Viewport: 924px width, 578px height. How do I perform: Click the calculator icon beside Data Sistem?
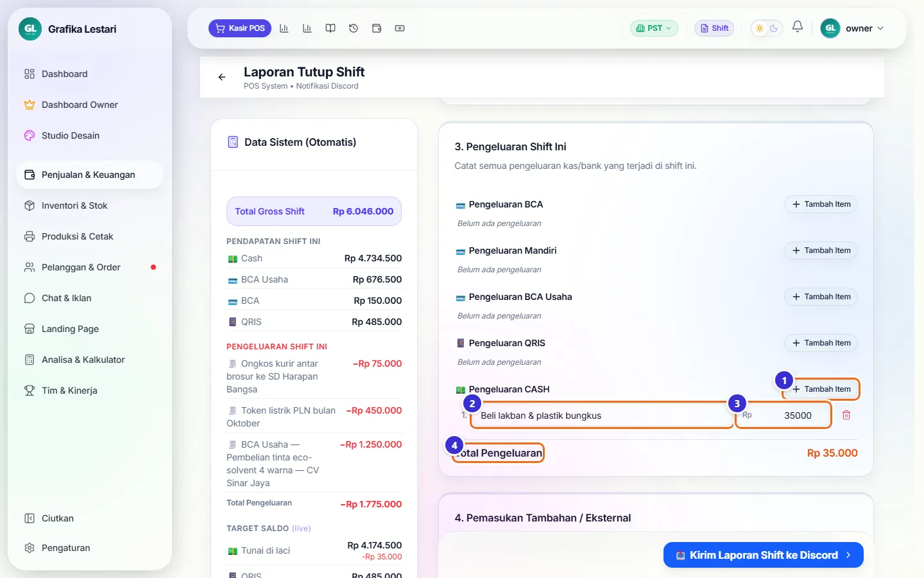(x=233, y=142)
